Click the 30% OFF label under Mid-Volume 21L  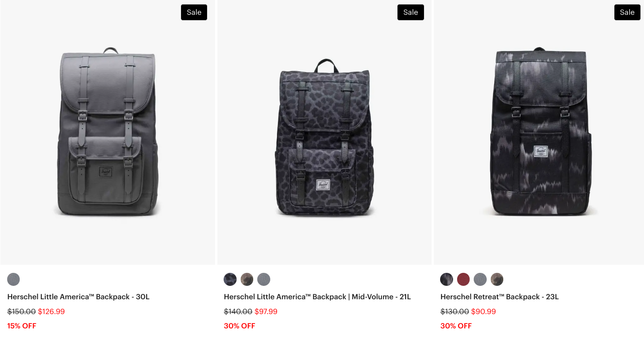(239, 326)
